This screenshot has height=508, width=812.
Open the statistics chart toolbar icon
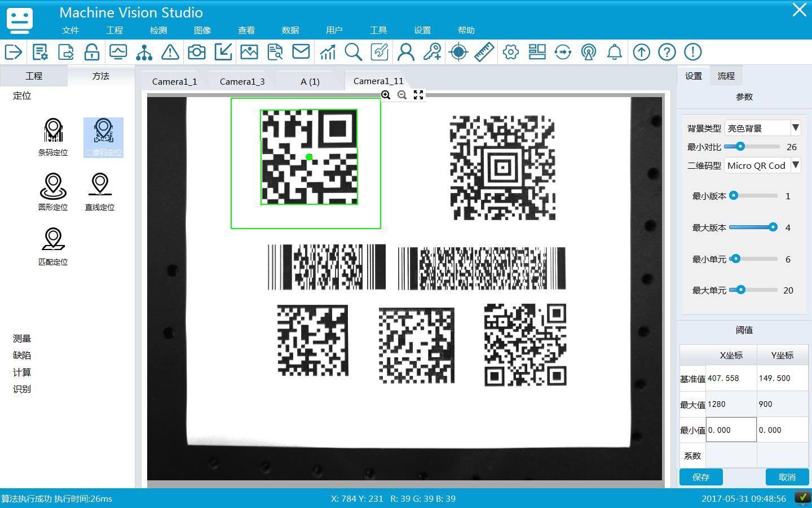[x=328, y=52]
